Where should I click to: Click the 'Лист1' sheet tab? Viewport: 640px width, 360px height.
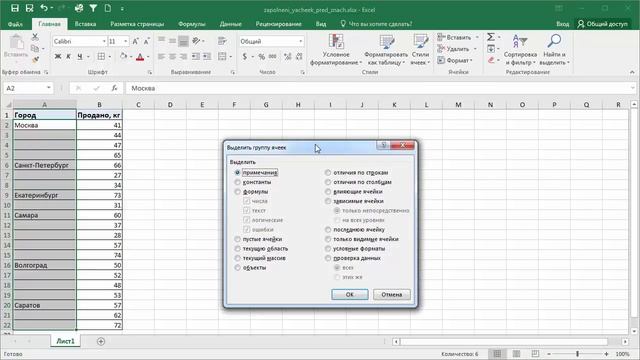tap(65, 341)
